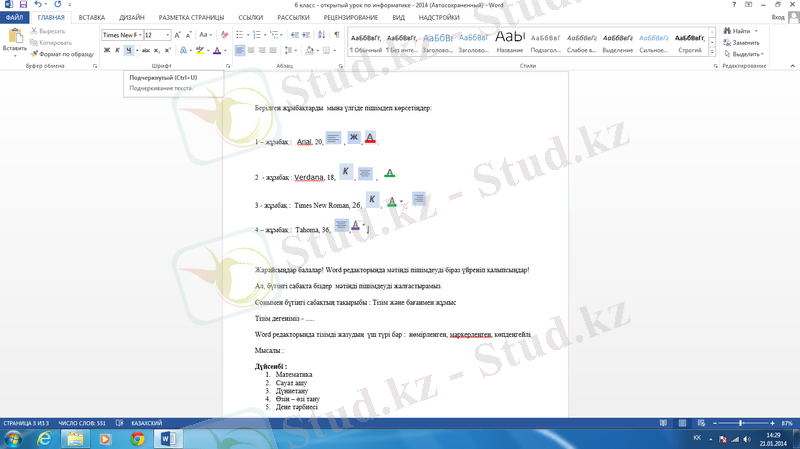Click the Save icon in the quick access toolbar

pyautogui.click(x=22, y=5)
